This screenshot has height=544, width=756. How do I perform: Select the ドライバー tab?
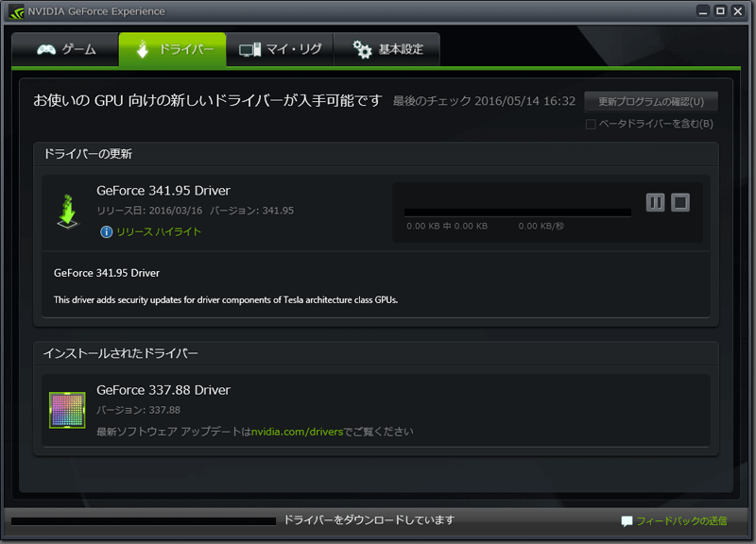point(173,49)
